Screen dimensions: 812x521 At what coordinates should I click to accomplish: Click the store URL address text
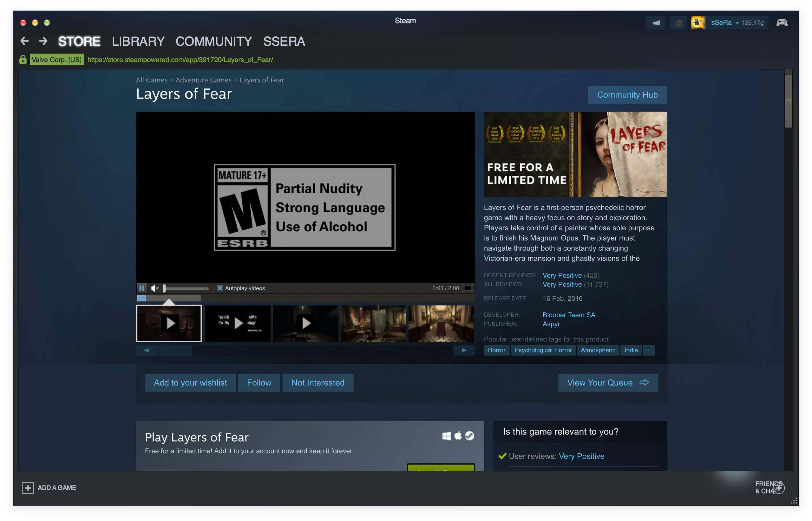coord(180,60)
